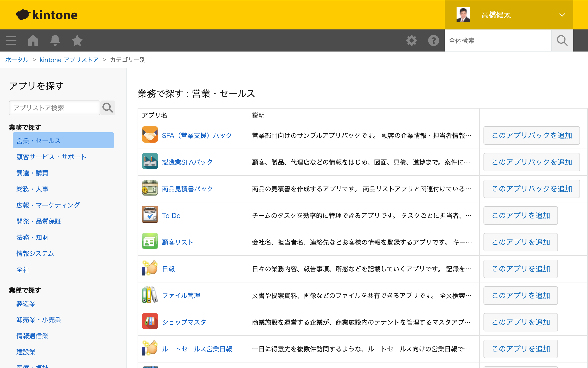Select 総務・人事 category
Image resolution: width=588 pixels, height=368 pixels.
[32, 189]
